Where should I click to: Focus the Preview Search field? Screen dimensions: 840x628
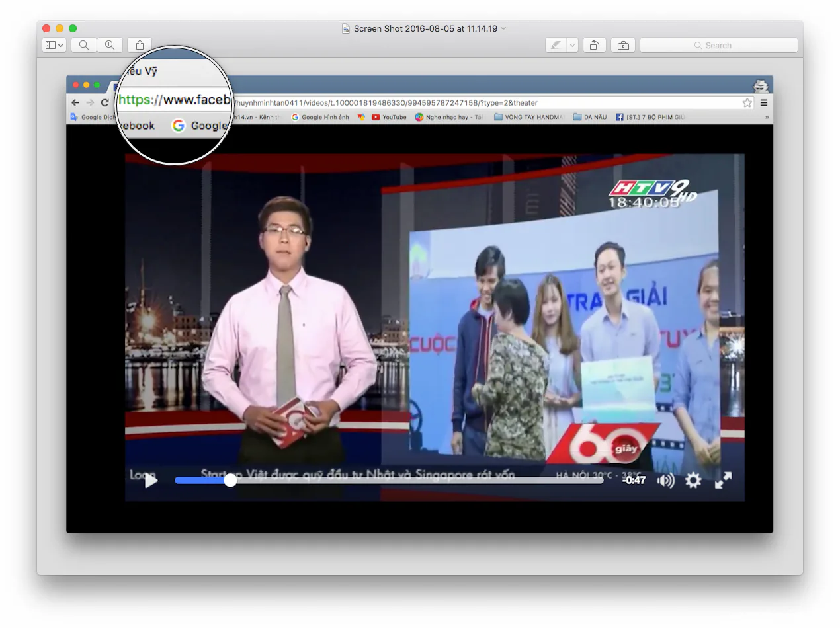click(718, 45)
